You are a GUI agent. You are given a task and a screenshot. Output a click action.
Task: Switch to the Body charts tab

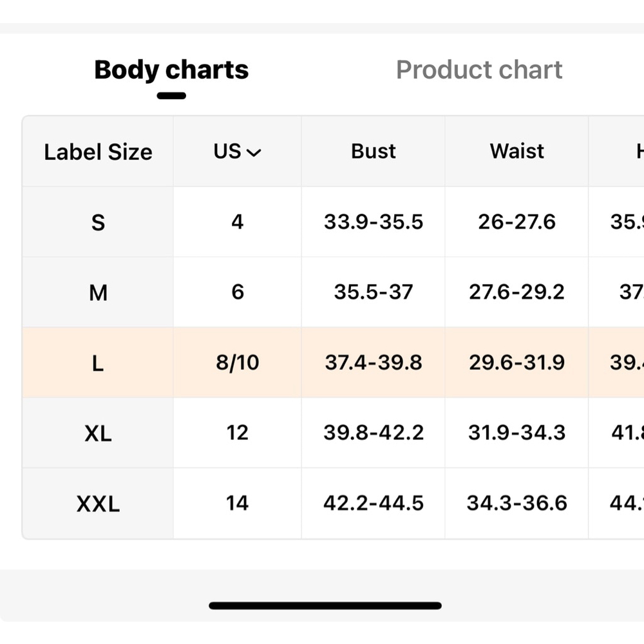point(171,70)
